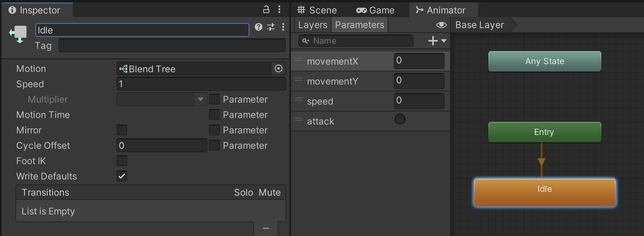Open the help reference icon for Idle state

[x=259, y=27]
